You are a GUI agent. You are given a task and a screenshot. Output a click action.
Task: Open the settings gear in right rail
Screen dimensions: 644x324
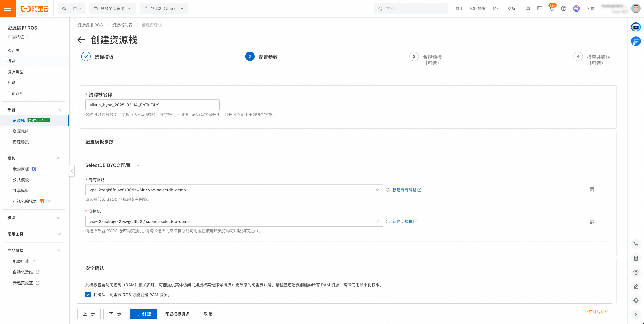(x=636, y=272)
